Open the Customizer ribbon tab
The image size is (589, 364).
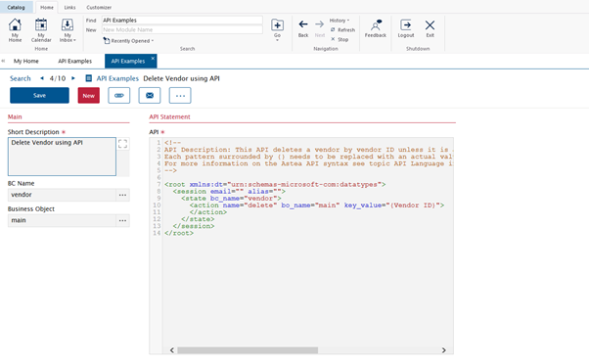pyautogui.click(x=99, y=7)
